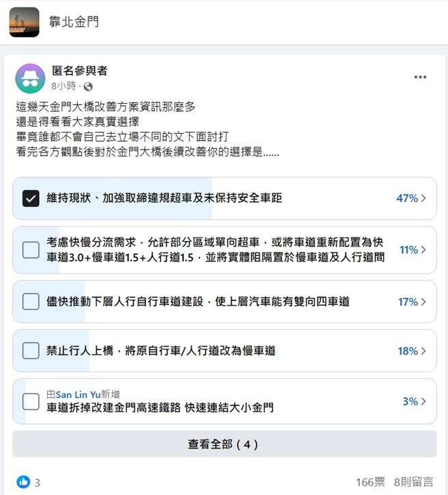Tick the 儘快推動下層人行自行車道建設 checkbox
Screen dimensions: 448x495
(x=31, y=301)
